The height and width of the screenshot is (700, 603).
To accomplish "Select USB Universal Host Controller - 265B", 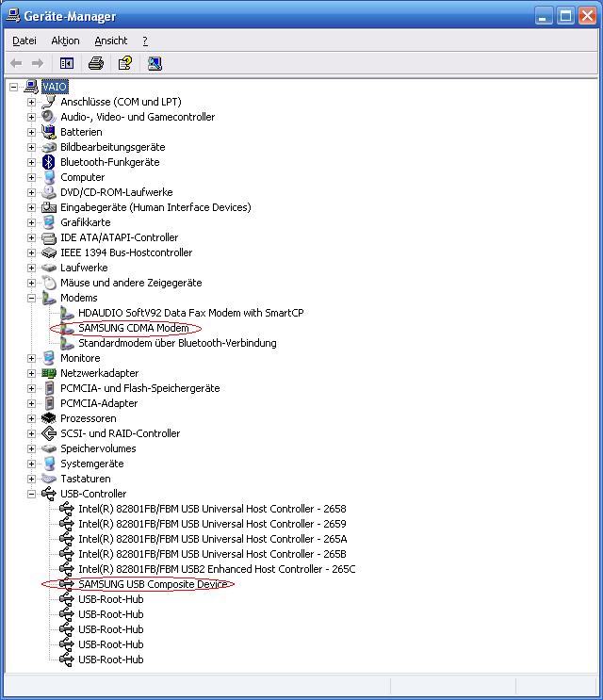I will [x=212, y=554].
